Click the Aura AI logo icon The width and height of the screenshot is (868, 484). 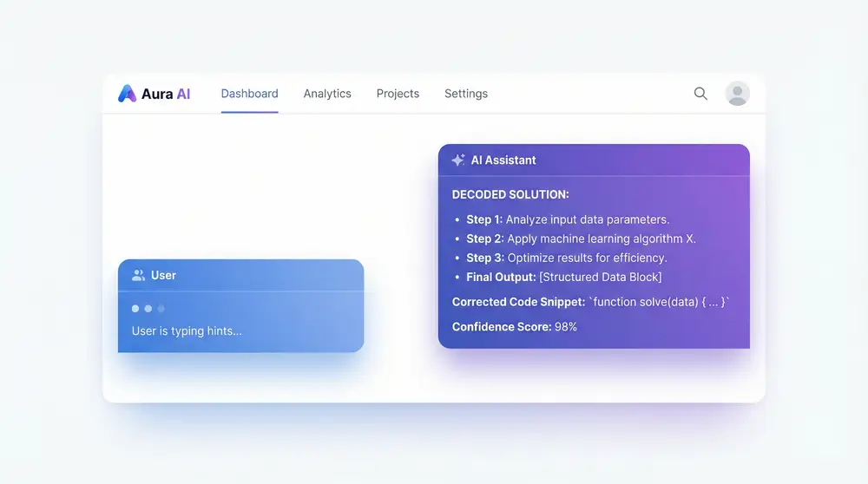128,94
